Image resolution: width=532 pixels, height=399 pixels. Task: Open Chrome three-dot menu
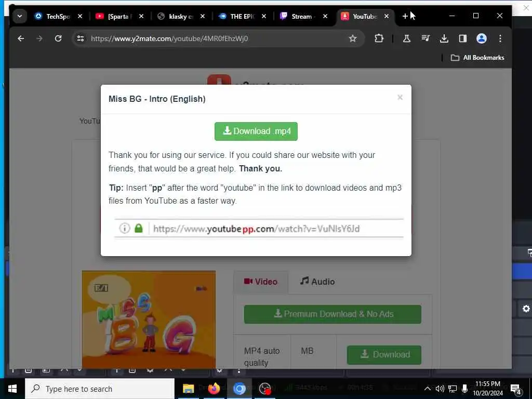[500, 38]
